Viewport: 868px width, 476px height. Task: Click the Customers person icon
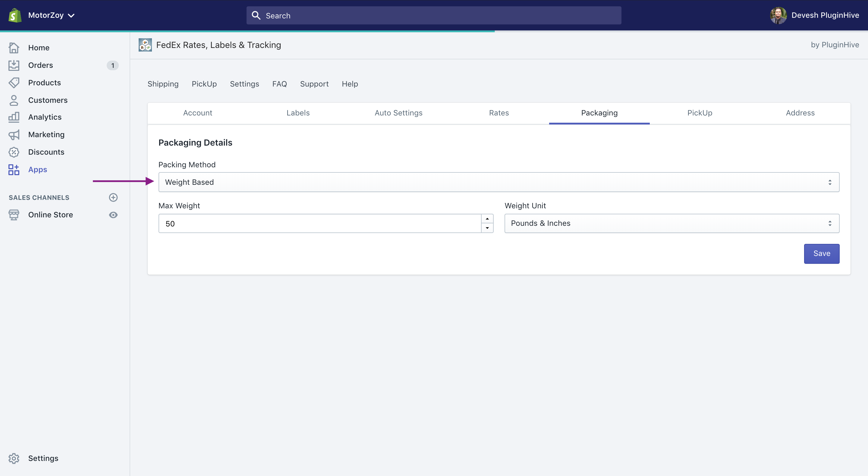tap(14, 100)
